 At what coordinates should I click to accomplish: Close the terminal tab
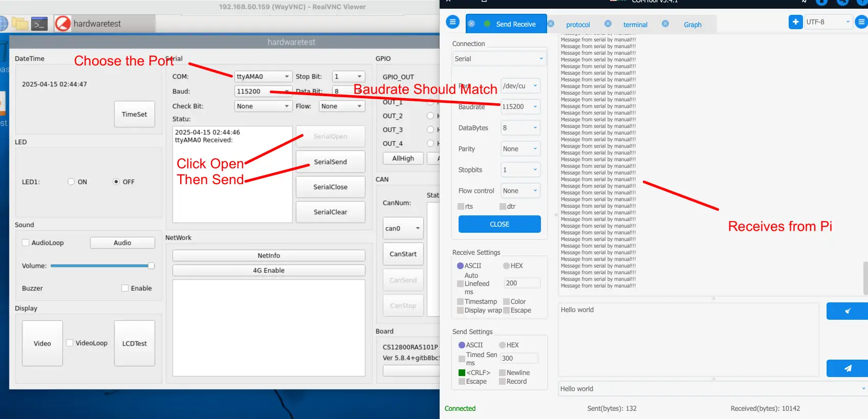coord(608,24)
